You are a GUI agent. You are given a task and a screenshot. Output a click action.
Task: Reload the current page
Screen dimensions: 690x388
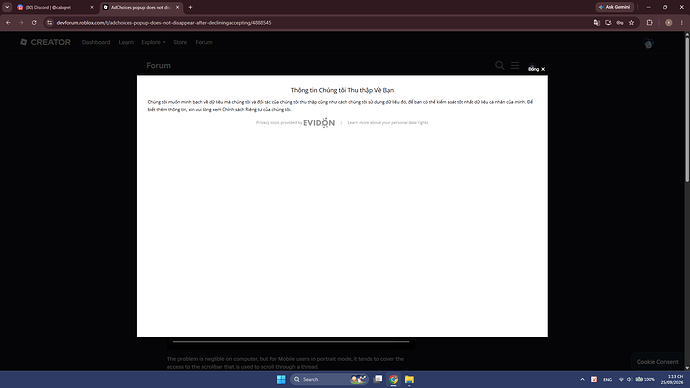pos(34,23)
